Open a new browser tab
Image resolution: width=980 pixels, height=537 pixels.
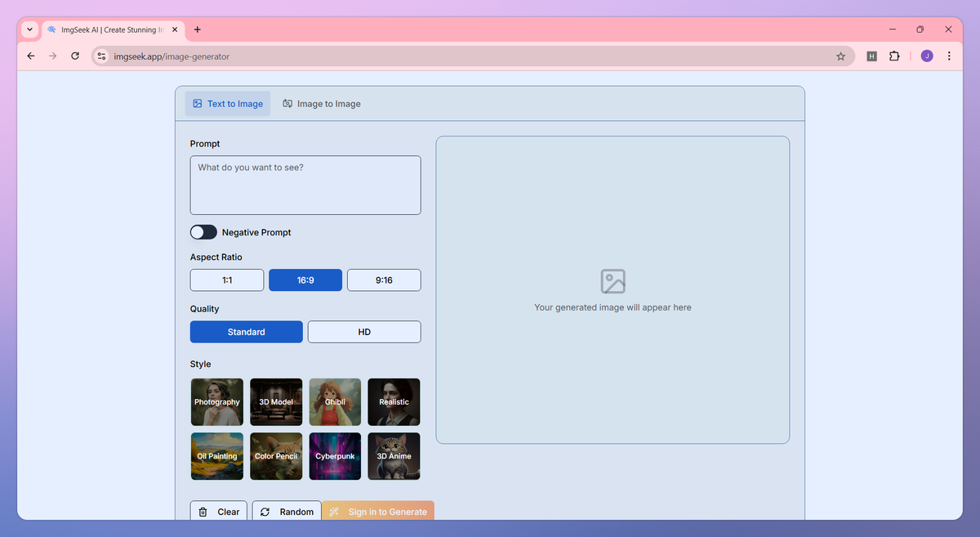[197, 29]
